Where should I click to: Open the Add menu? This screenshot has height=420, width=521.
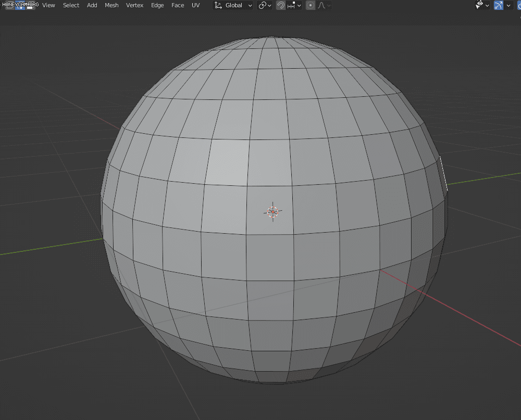tap(92, 5)
